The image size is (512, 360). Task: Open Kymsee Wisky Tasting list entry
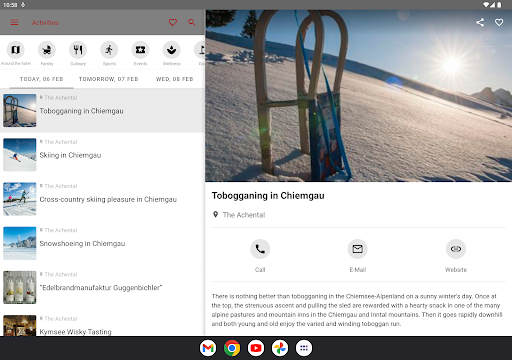pyautogui.click(x=102, y=323)
